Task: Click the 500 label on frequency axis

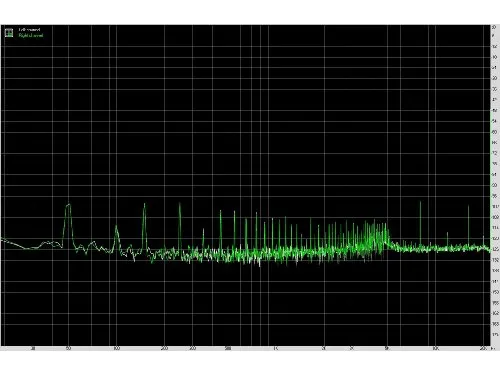Action: (x=228, y=349)
